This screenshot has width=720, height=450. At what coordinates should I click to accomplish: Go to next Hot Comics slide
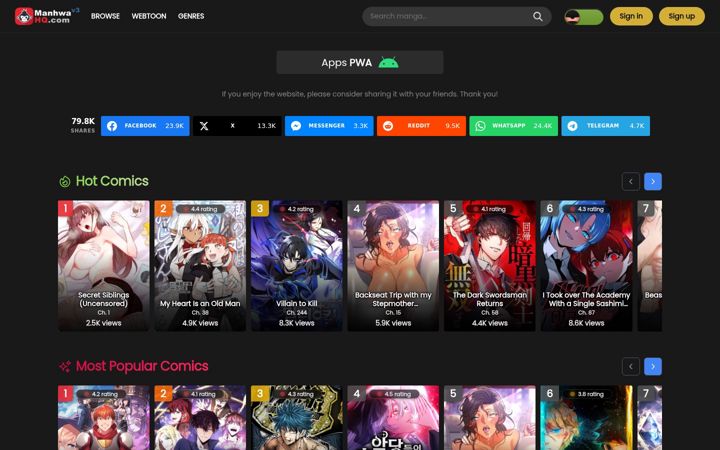[x=653, y=181]
